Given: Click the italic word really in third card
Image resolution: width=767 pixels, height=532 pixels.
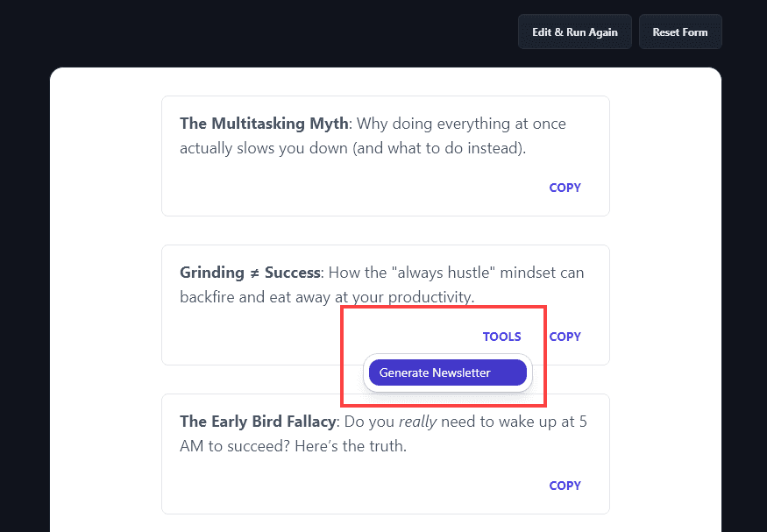Looking at the screenshot, I should (x=418, y=422).
